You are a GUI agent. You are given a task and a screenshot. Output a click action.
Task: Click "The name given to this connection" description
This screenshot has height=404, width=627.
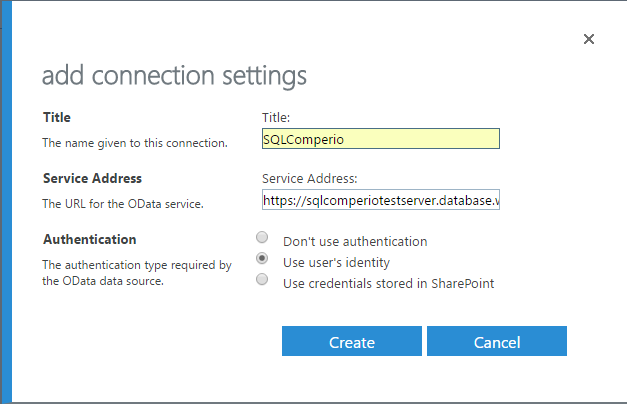(x=135, y=143)
